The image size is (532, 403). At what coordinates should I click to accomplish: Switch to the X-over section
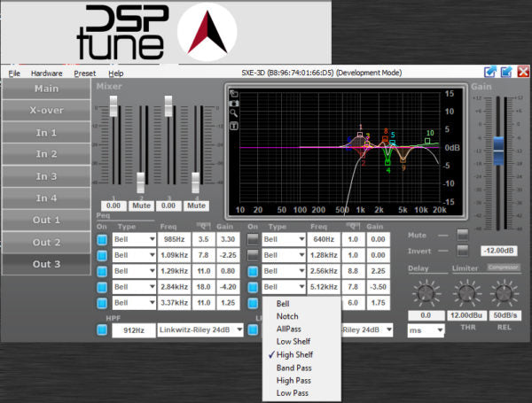point(46,110)
